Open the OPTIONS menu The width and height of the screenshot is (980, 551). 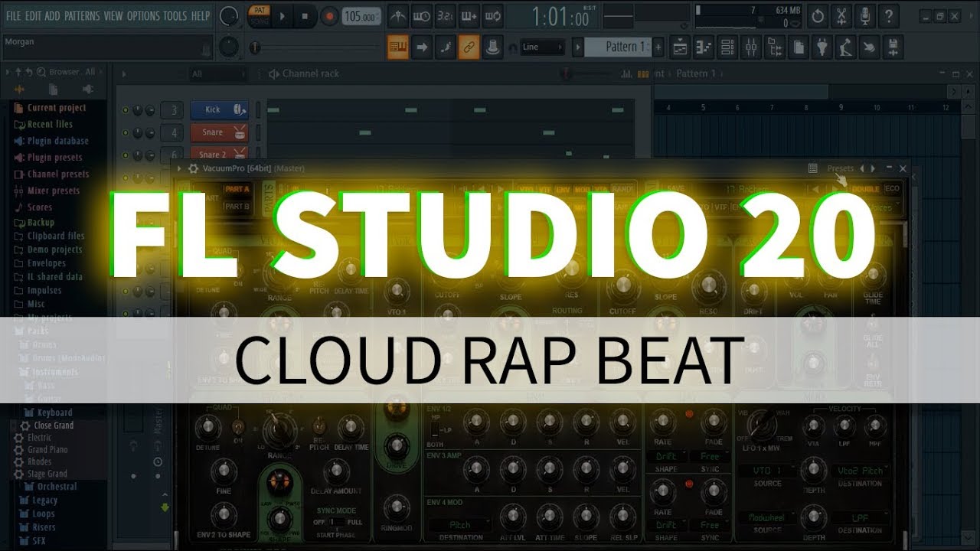coord(143,15)
